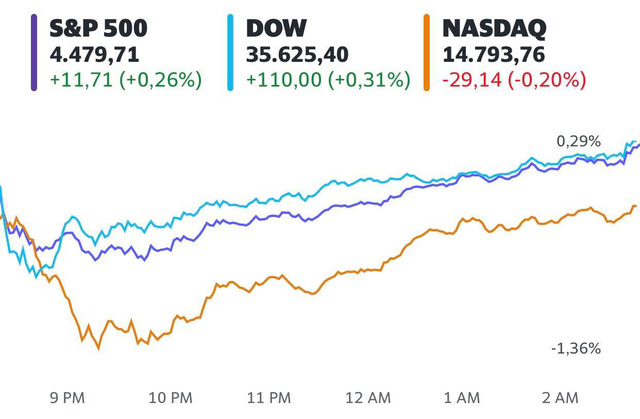Screen dimensions: 640x419
Task: Click the orange NASDAQ color bar
Action: point(429,52)
